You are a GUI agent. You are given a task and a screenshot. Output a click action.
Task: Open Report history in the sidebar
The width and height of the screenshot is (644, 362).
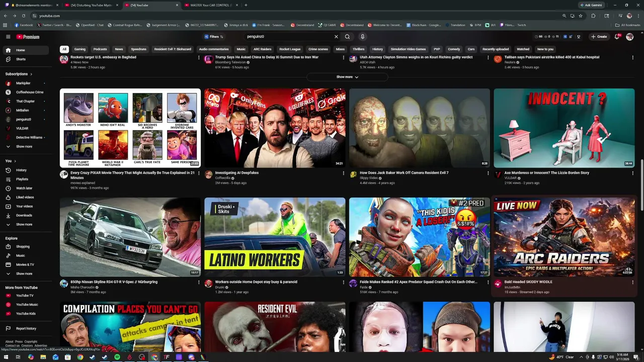25,329
